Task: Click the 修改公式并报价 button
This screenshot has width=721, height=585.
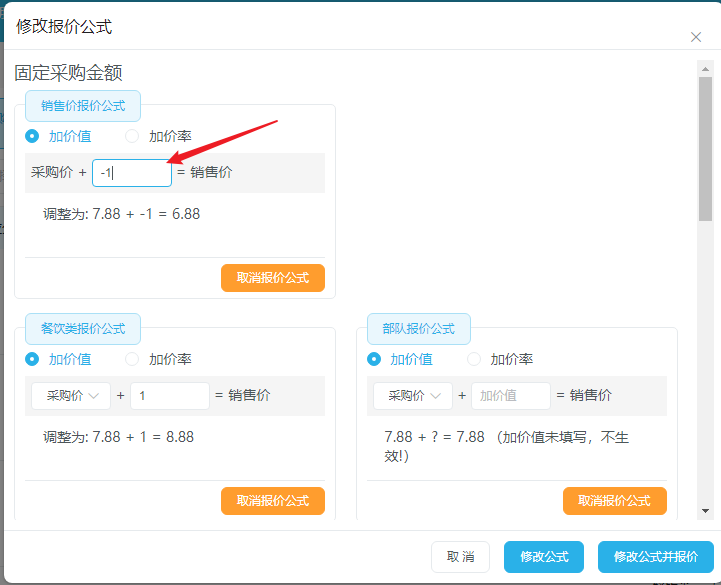Action: coord(656,557)
